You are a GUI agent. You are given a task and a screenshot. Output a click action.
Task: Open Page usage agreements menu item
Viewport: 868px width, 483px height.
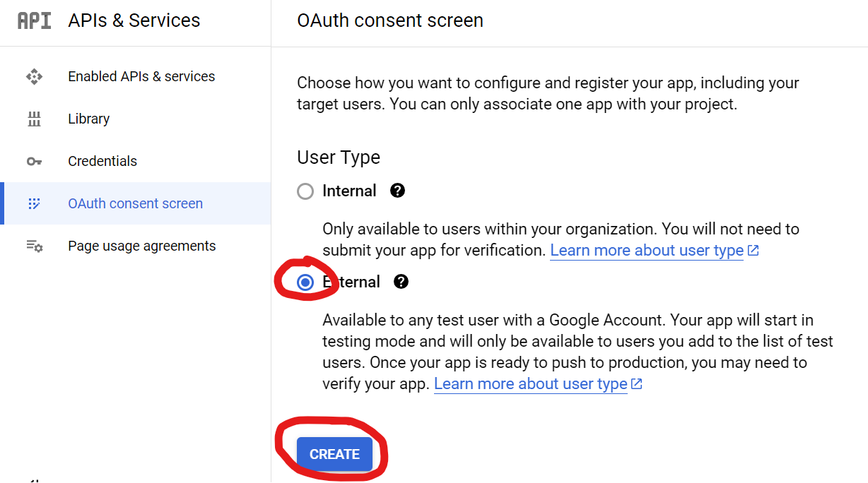[x=136, y=246]
